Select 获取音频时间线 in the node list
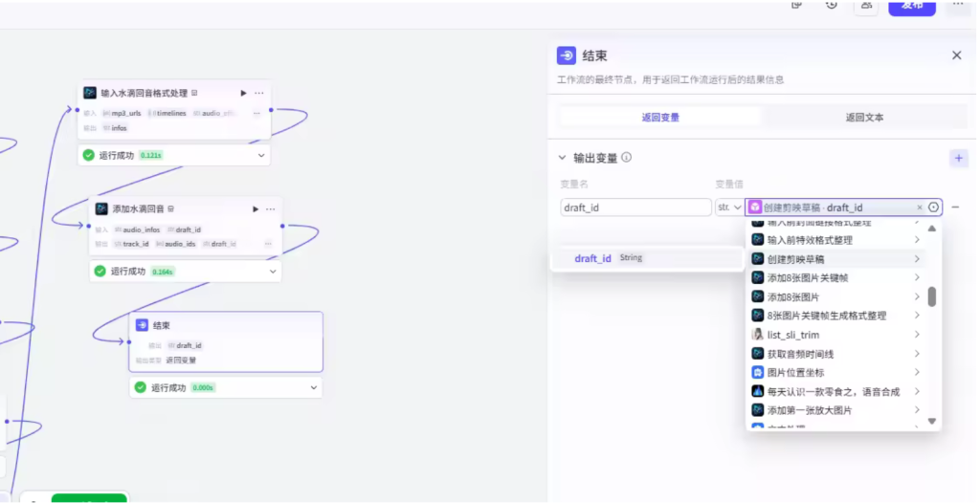Screen dimensions: 980x503 pyautogui.click(x=802, y=354)
